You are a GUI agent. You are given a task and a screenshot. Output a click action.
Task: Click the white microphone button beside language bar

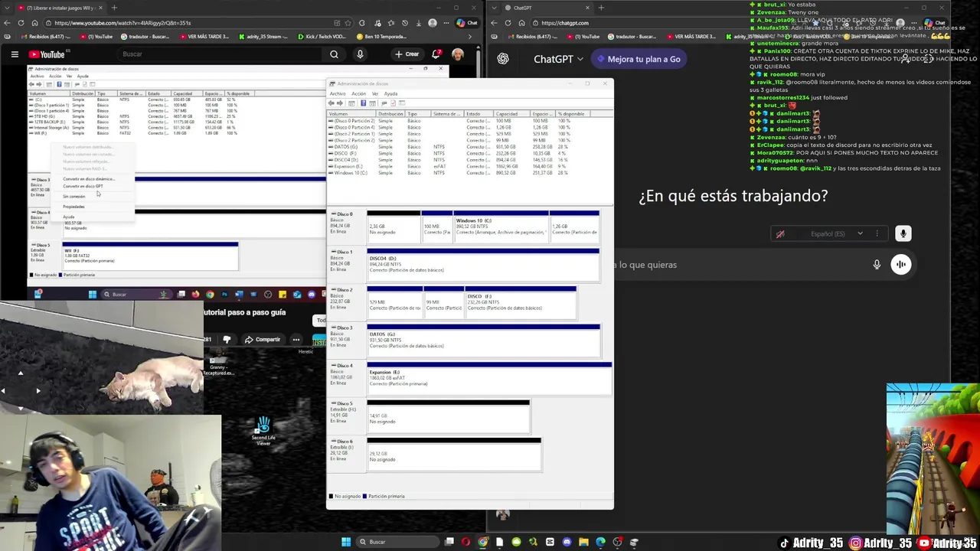pyautogui.click(x=903, y=233)
